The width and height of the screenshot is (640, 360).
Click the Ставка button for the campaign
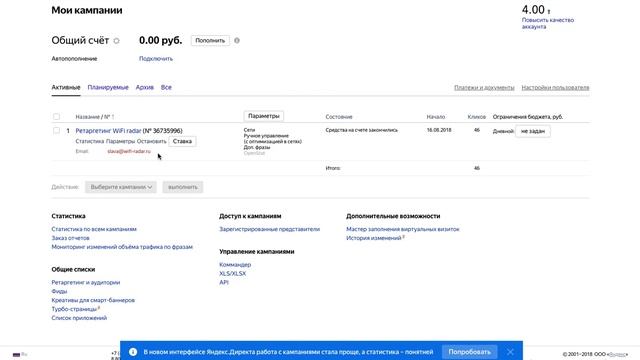tap(182, 141)
